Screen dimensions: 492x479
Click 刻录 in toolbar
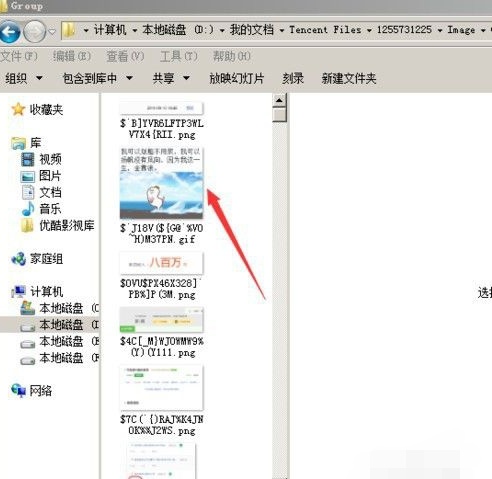[x=293, y=78]
